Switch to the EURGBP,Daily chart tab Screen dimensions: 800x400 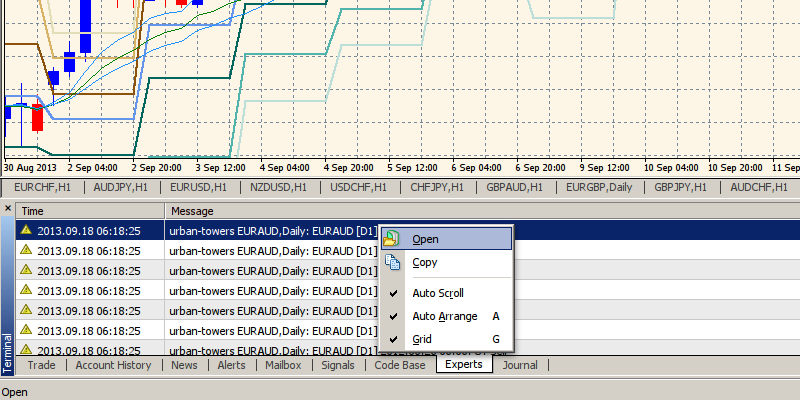click(x=600, y=187)
